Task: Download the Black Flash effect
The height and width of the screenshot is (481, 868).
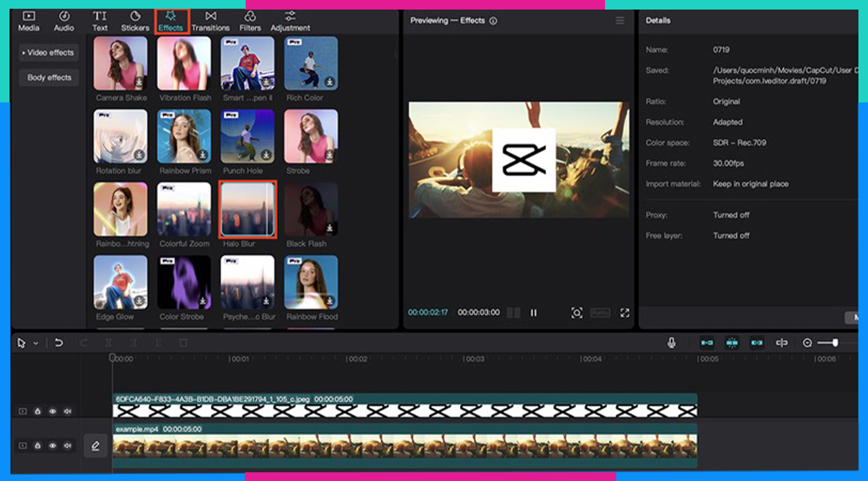Action: click(329, 227)
